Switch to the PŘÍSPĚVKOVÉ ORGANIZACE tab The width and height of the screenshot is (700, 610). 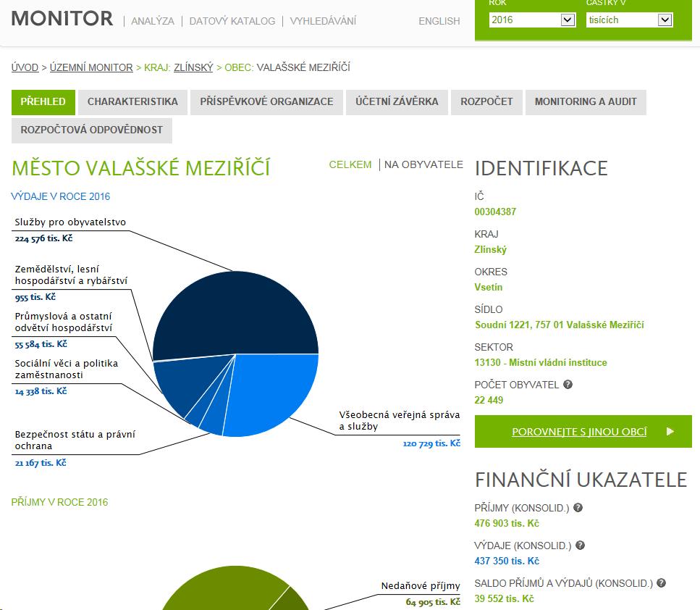pyautogui.click(x=266, y=102)
